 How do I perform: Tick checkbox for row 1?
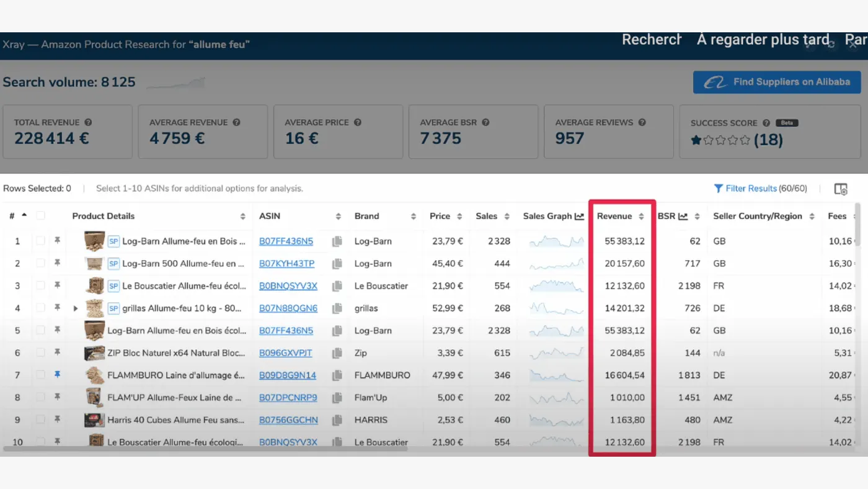pos(40,241)
